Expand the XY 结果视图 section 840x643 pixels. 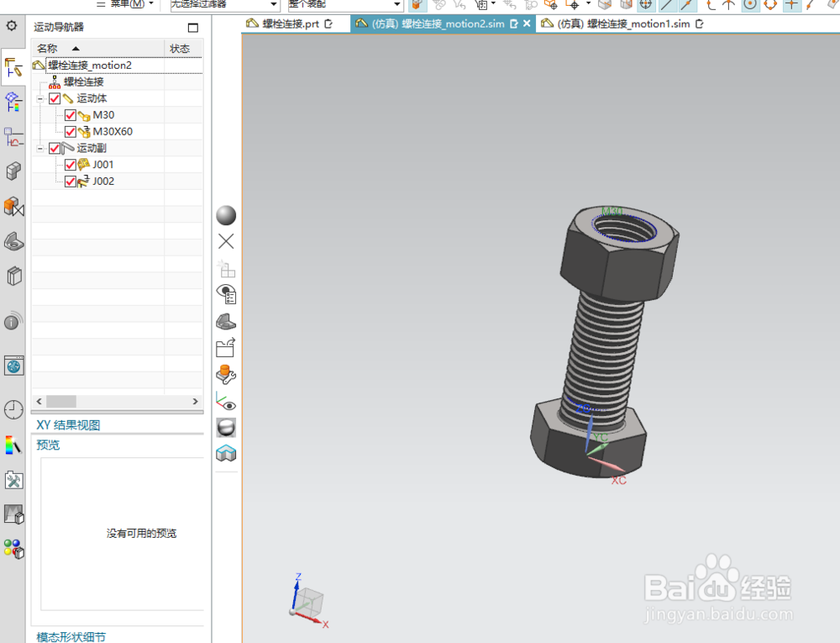click(68, 425)
